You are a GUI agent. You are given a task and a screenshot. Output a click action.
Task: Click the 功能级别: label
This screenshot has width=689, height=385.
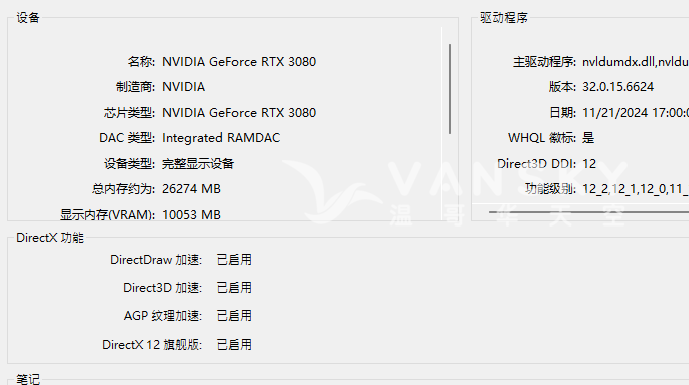pos(550,189)
